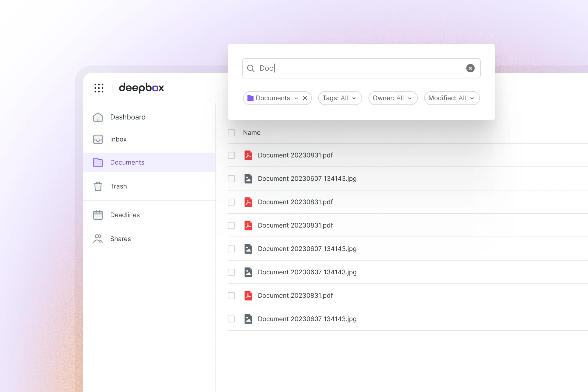Screen dimensions: 588x392
Task: Click the Trash bin icon
Action: 98,186
